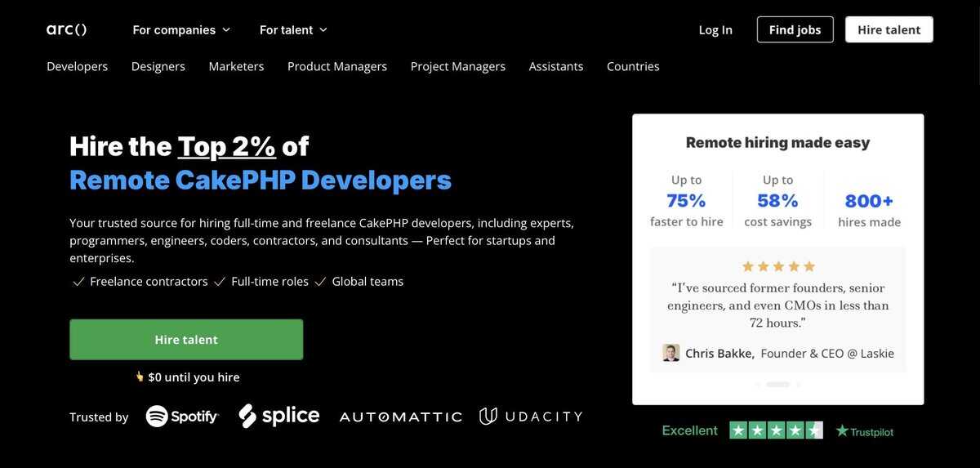Open the Developers menu item

(x=78, y=66)
